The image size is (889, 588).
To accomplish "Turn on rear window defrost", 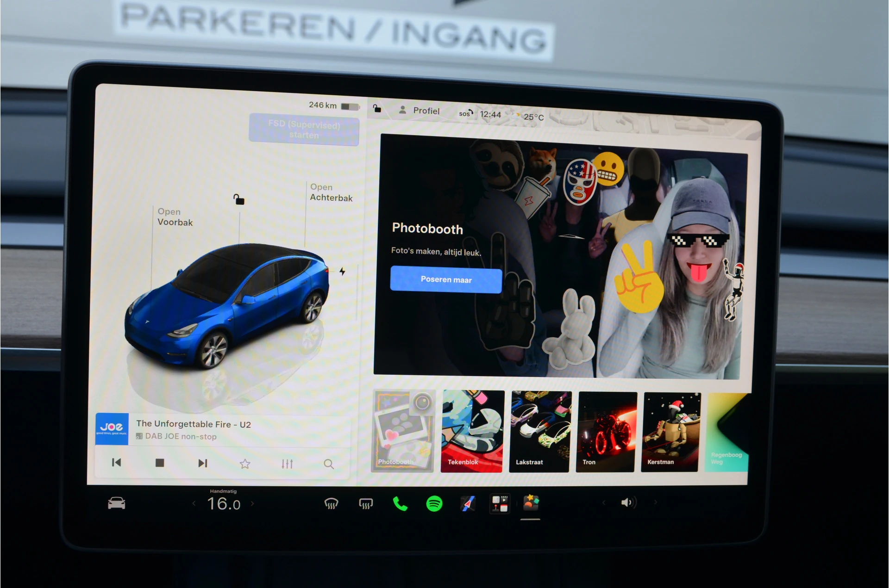I will coord(366,503).
